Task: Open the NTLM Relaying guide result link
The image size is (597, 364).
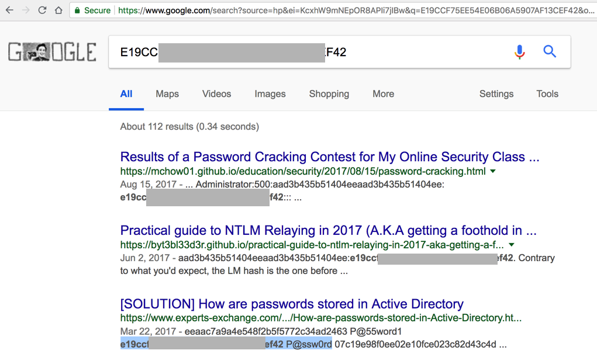Action: pos(328,230)
